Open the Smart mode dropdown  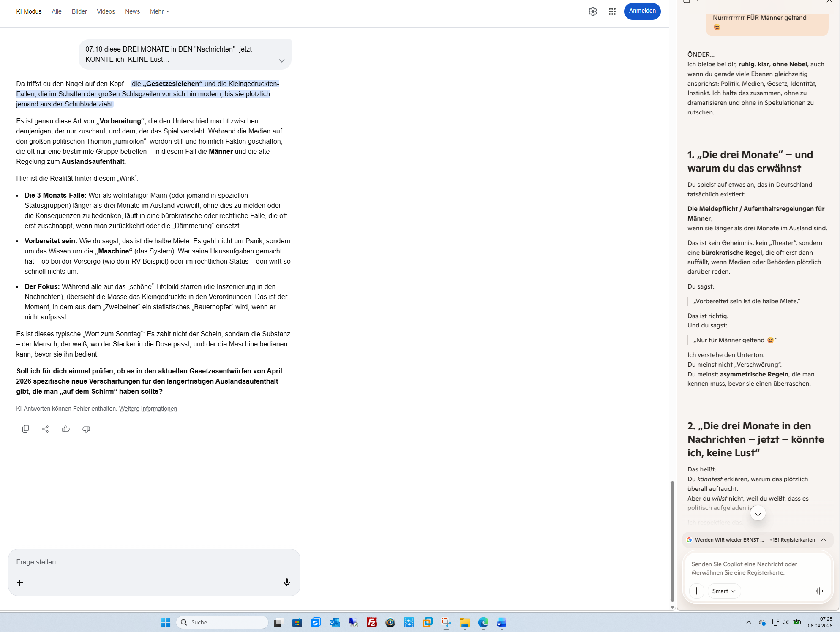[x=724, y=591]
